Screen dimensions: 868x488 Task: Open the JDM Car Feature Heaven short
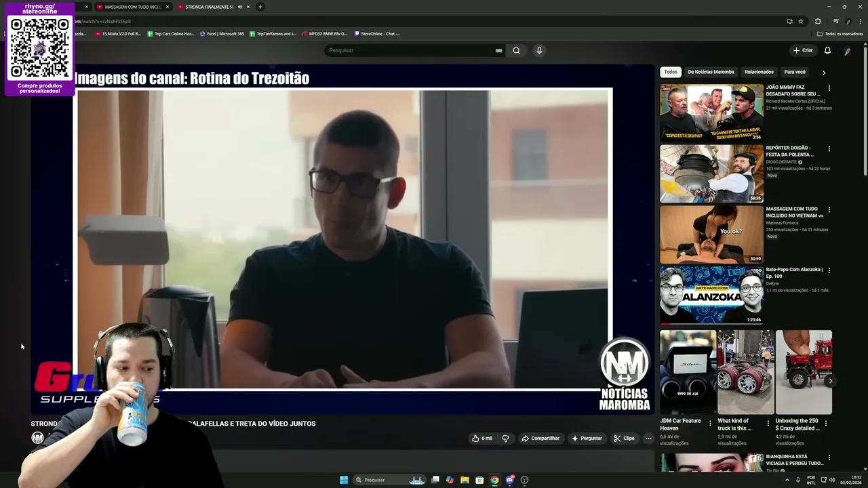(x=688, y=371)
